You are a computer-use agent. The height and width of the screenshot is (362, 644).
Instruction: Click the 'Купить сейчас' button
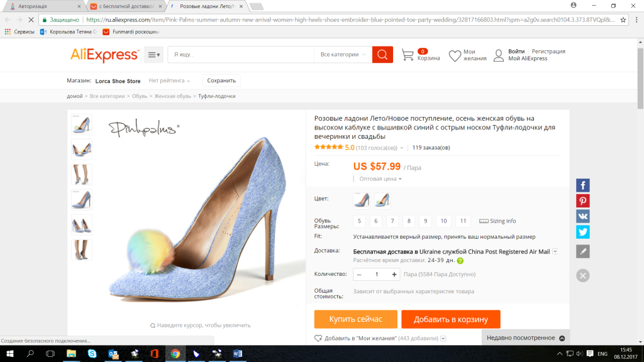[355, 319]
